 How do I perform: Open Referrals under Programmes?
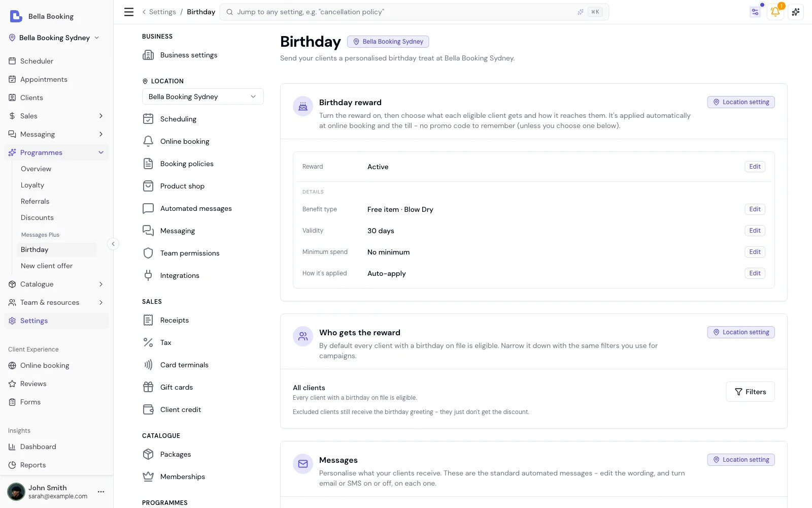tap(35, 201)
